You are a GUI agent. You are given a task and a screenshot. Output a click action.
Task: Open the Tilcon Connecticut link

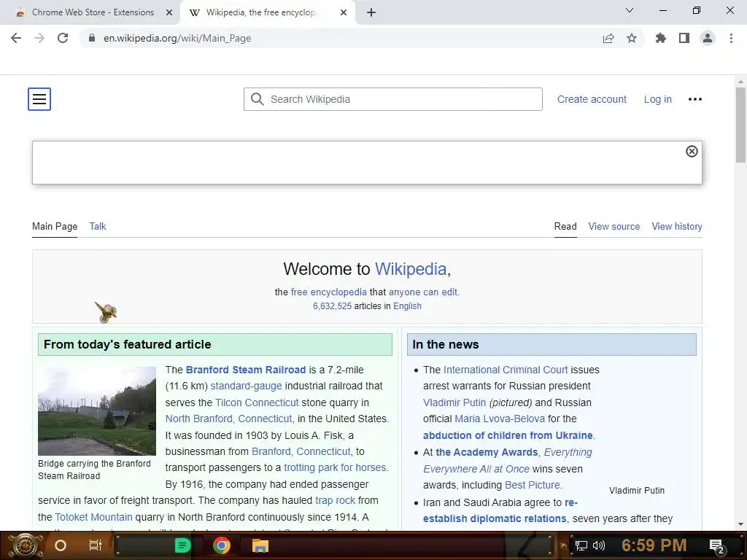257,402
